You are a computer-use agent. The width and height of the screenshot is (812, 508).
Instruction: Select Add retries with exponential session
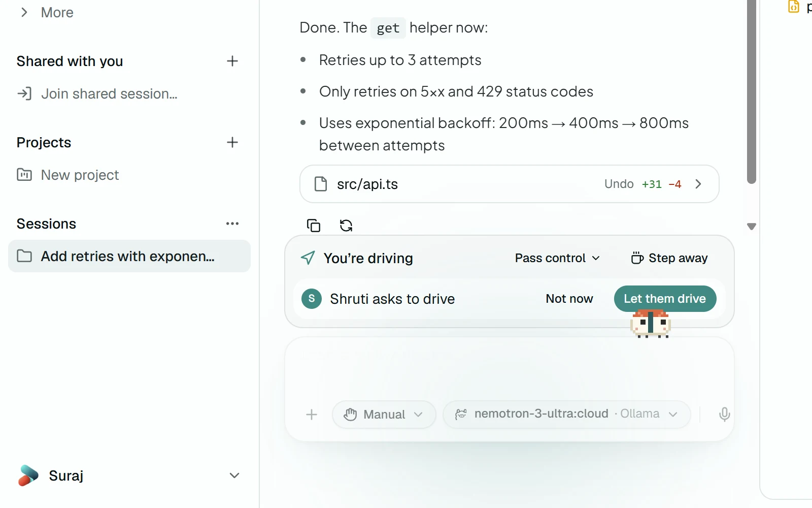[x=129, y=256]
